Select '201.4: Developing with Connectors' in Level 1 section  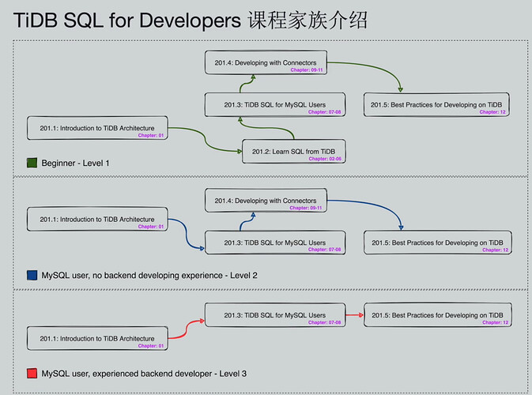[x=266, y=62]
